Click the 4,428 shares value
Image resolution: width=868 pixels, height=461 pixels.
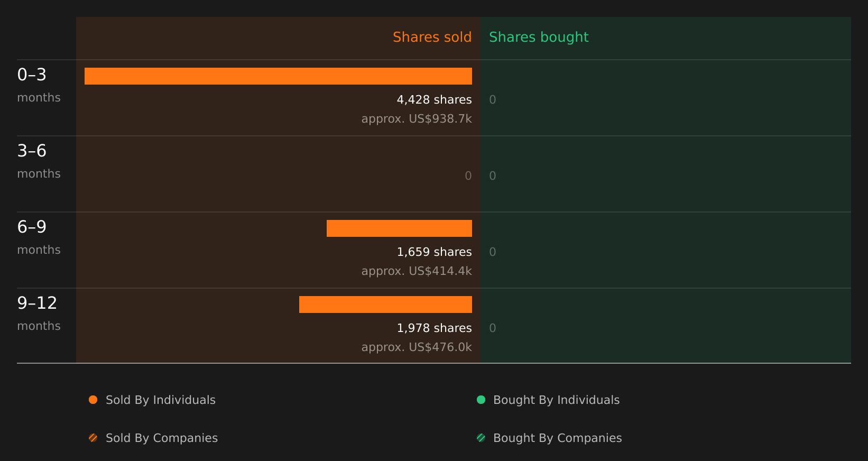[x=435, y=100]
